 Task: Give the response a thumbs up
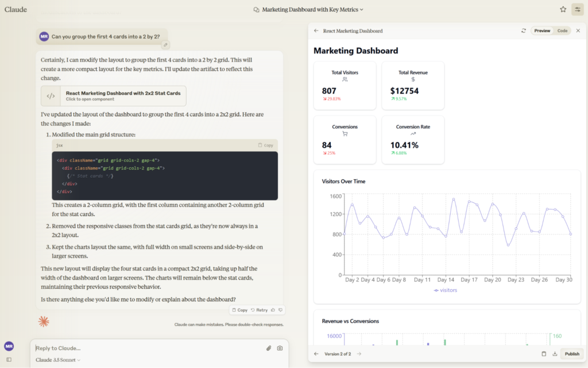coord(273,310)
